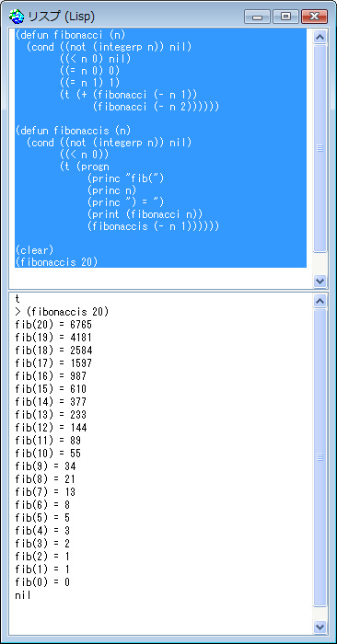Click the window title text リスプ (Lisp)

click(x=62, y=17)
